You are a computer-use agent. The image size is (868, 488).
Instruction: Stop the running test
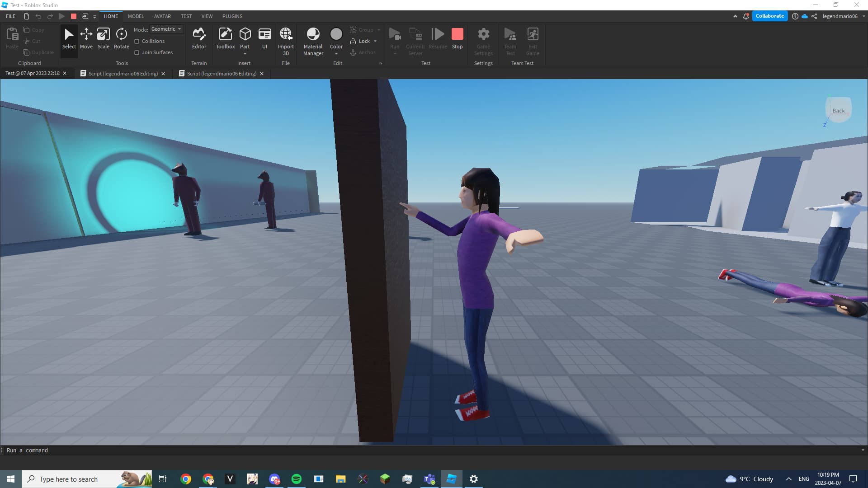click(458, 36)
